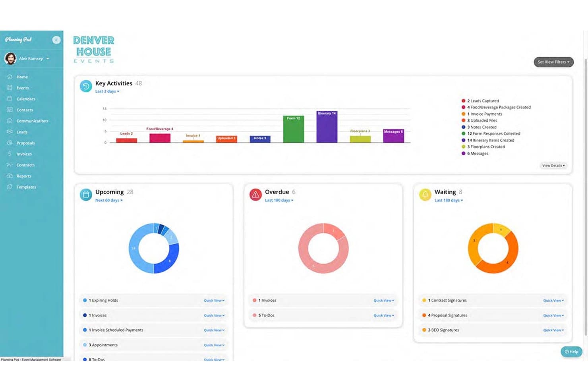Click the Contracts icon in sidebar
The width and height of the screenshot is (588, 392).
click(x=10, y=165)
